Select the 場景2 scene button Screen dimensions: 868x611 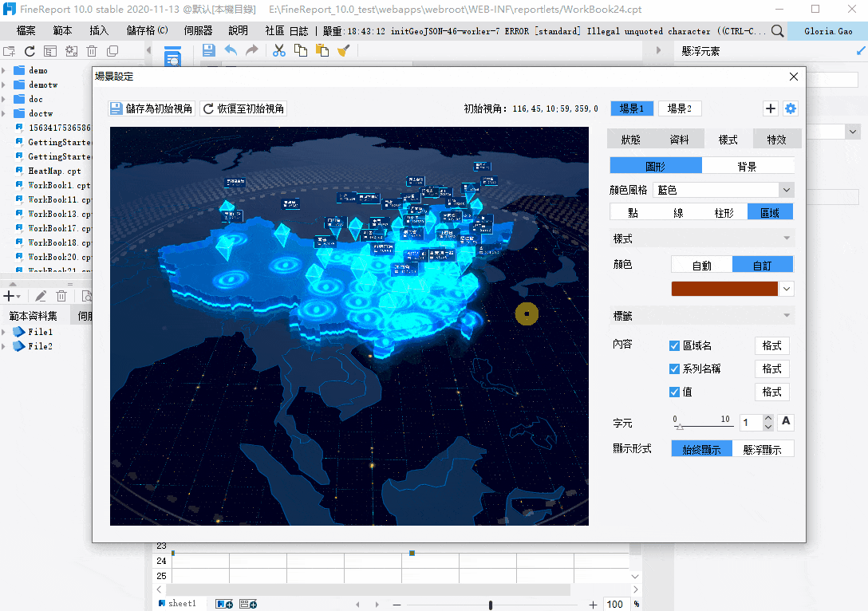coord(679,109)
